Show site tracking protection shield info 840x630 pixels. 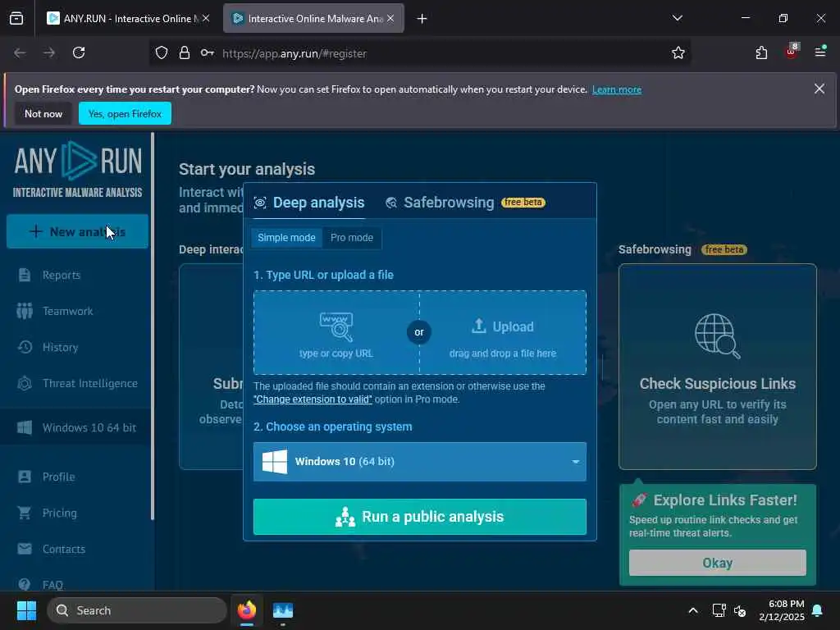pos(162,52)
